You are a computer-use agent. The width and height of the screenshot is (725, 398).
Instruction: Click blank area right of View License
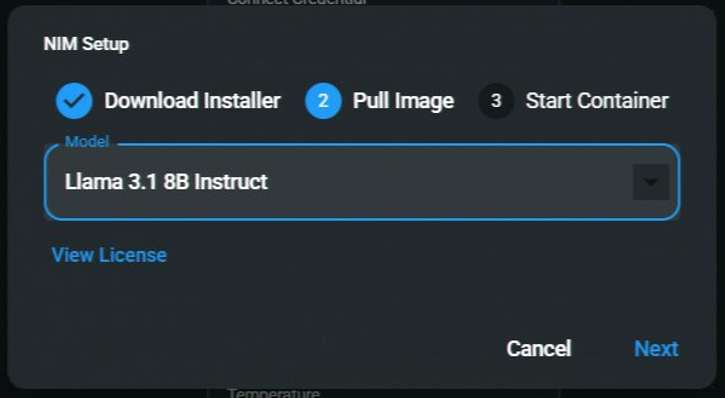[416, 255]
